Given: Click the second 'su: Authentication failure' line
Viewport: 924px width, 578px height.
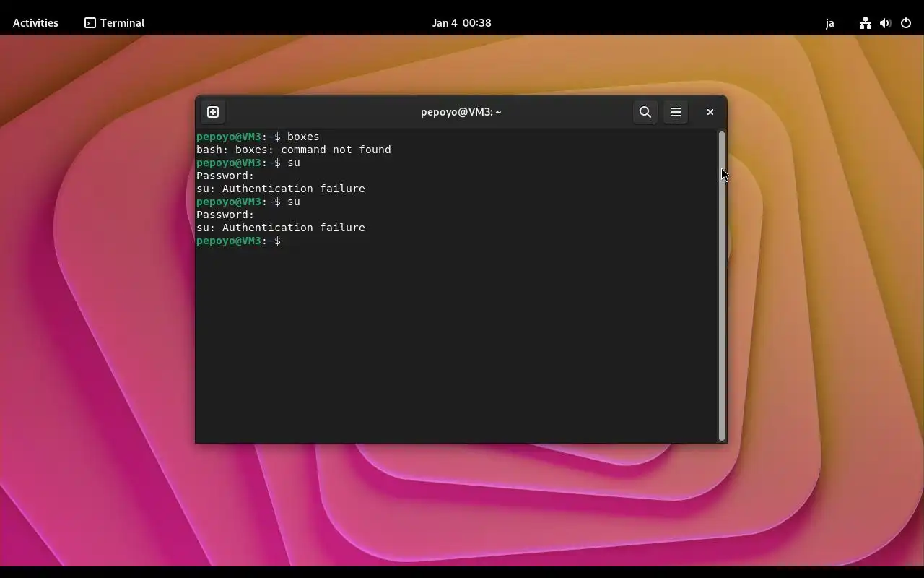Looking at the screenshot, I should (x=281, y=228).
